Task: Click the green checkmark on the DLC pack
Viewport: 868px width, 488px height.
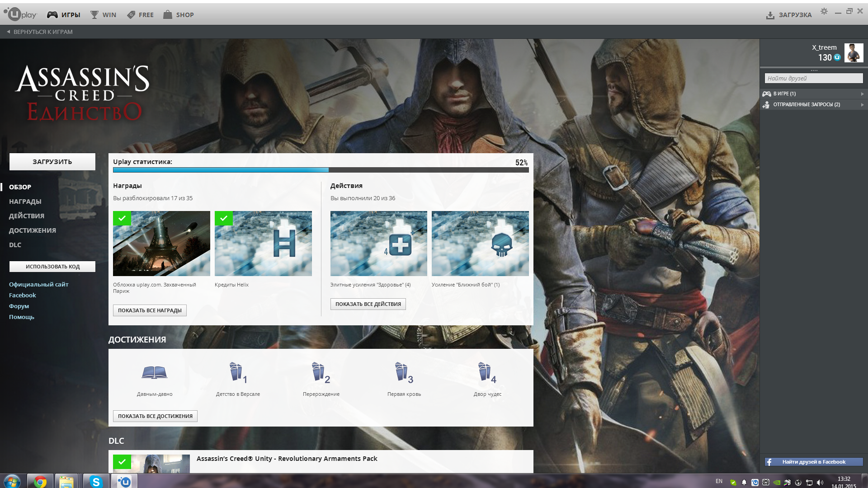Action: pyautogui.click(x=122, y=462)
